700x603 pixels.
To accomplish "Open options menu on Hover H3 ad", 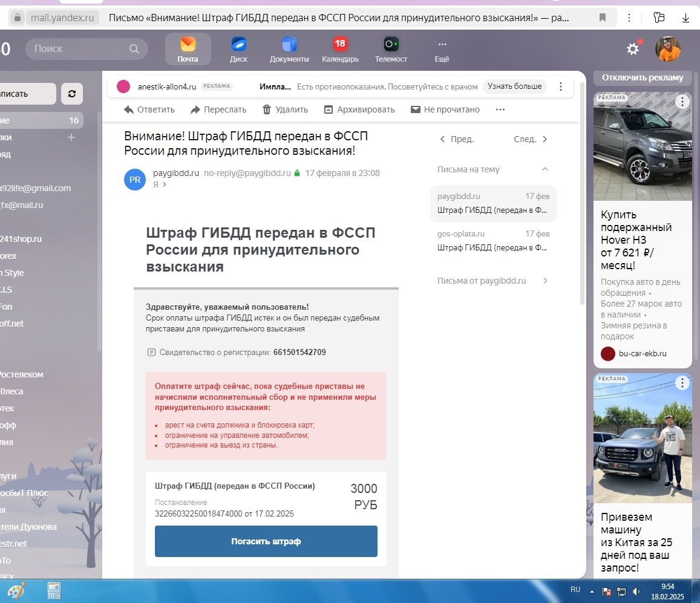I will point(682,102).
